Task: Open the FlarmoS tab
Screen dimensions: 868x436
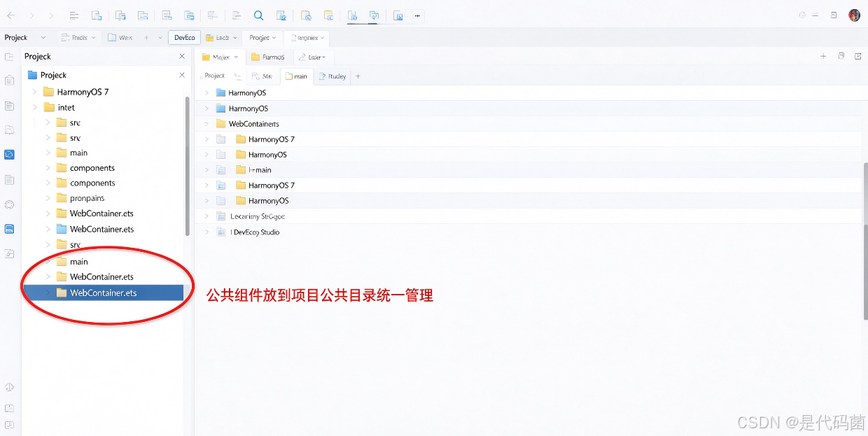Action: (x=268, y=57)
